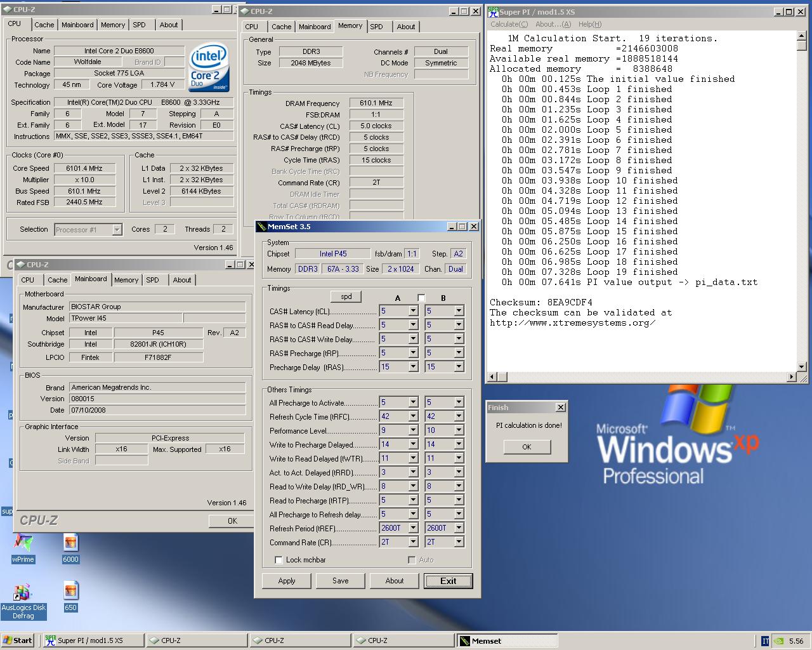This screenshot has width=812, height=650.
Task: Click the spd button in MemSet
Action: tap(346, 296)
